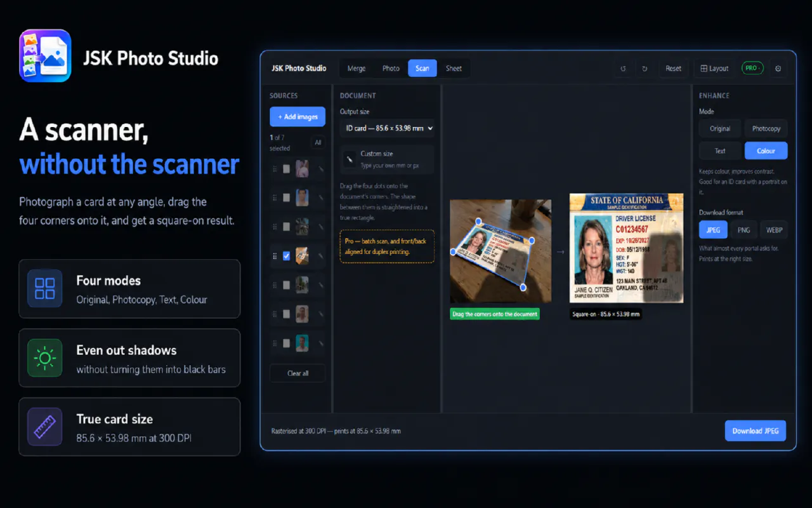This screenshot has height=508, width=812.
Task: Open the settings gear icon
Action: pos(778,69)
